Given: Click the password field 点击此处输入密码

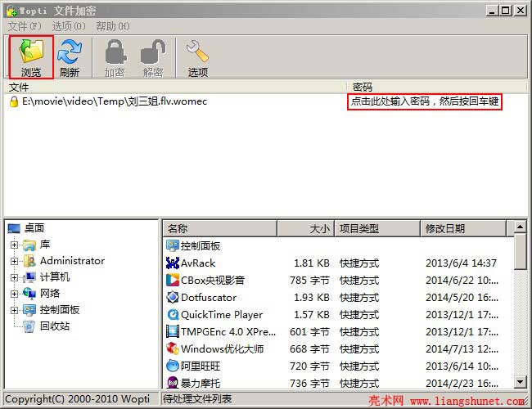Looking at the screenshot, I should (425, 101).
